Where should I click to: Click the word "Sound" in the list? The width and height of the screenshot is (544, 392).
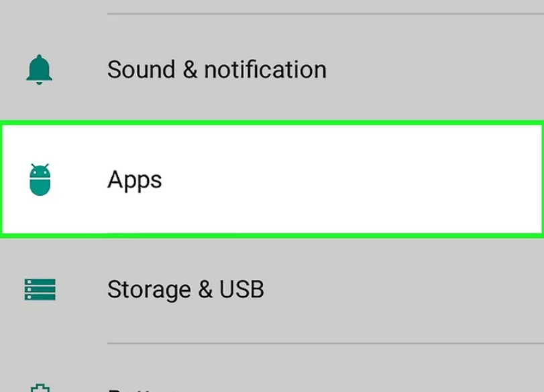142,70
